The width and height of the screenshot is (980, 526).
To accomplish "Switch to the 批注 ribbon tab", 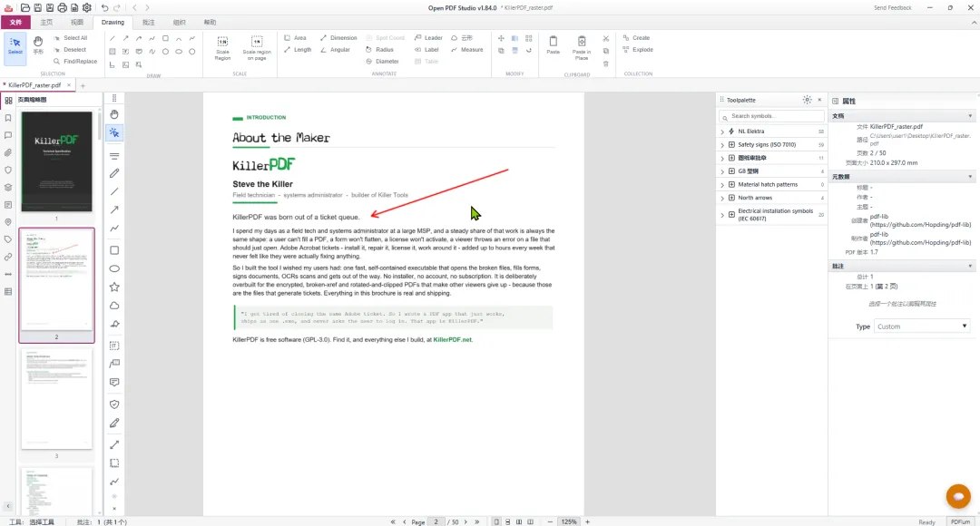I will [x=148, y=23].
